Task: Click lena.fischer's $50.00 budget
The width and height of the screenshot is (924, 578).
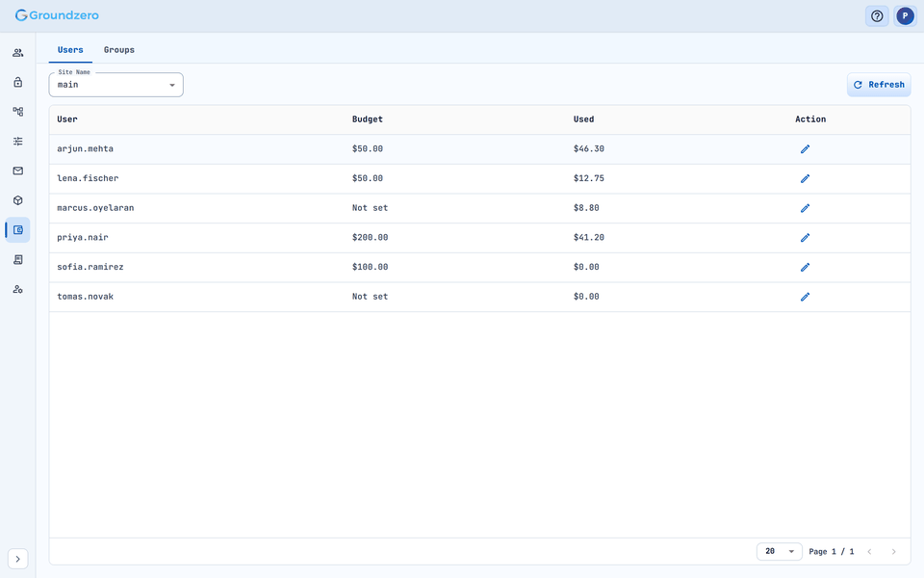Action: 367,178
